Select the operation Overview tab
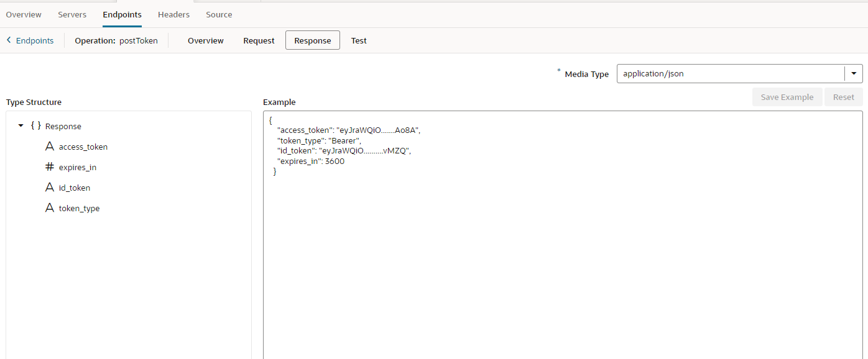Viewport: 868px width, 359px height. coord(206,40)
